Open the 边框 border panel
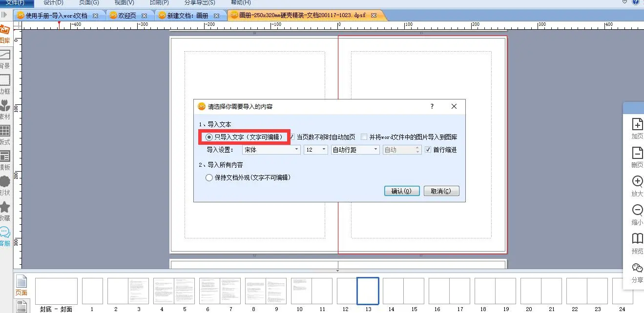644x313 pixels. pyautogui.click(x=5, y=84)
